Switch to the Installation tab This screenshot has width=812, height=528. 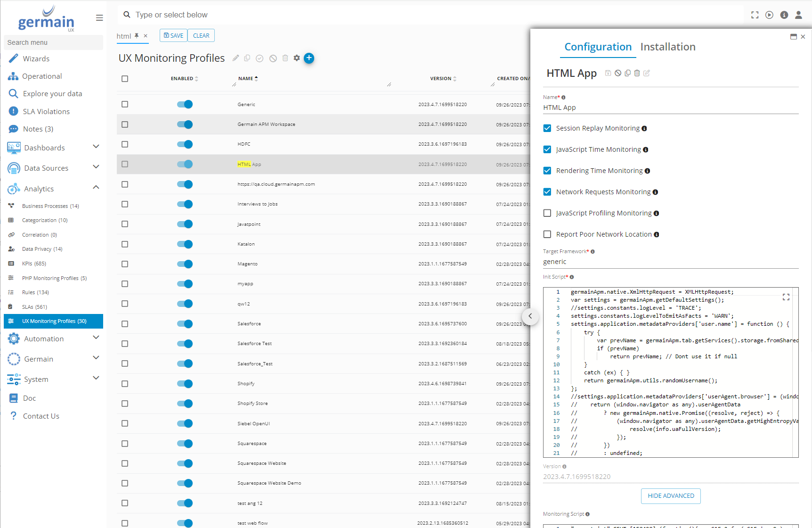tap(667, 47)
